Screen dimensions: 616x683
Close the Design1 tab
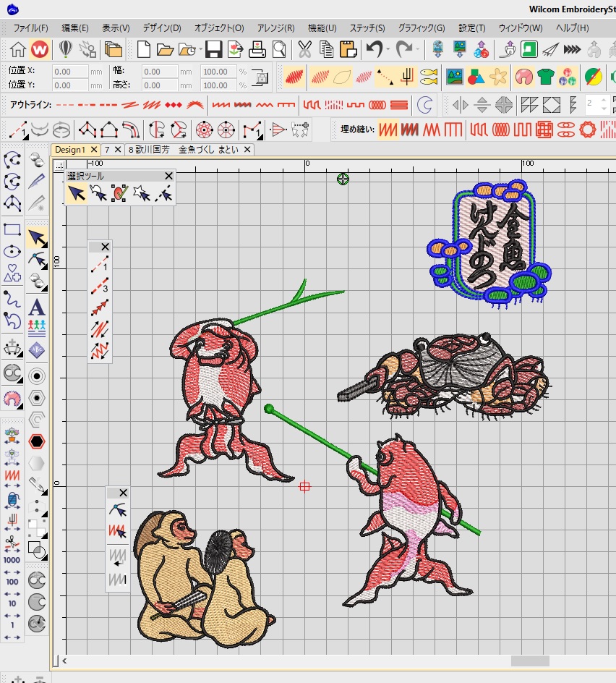click(93, 150)
